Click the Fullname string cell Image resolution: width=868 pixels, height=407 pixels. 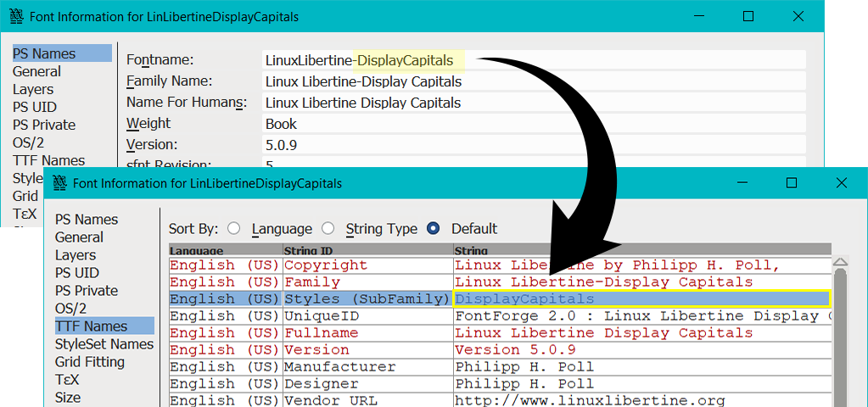point(642,333)
